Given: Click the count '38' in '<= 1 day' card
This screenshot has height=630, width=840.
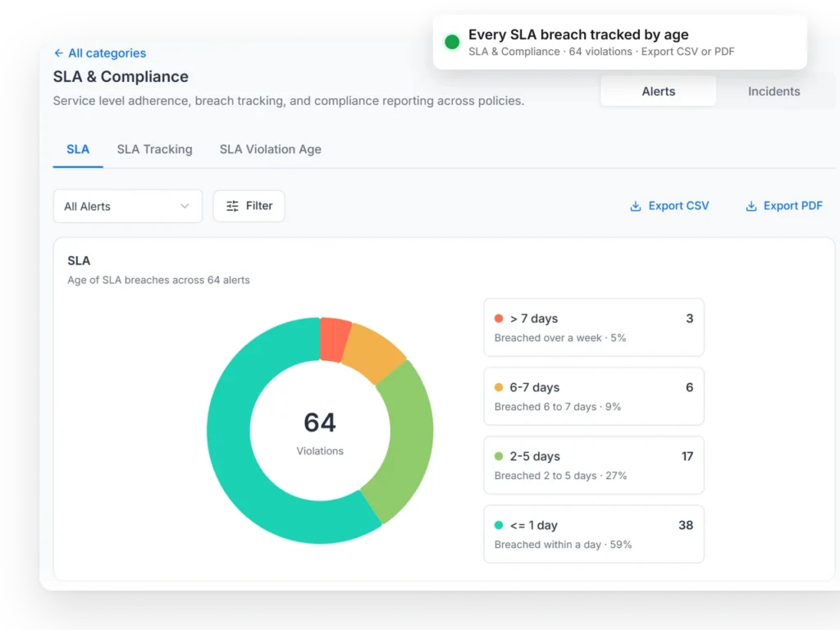Looking at the screenshot, I should coord(686,525).
